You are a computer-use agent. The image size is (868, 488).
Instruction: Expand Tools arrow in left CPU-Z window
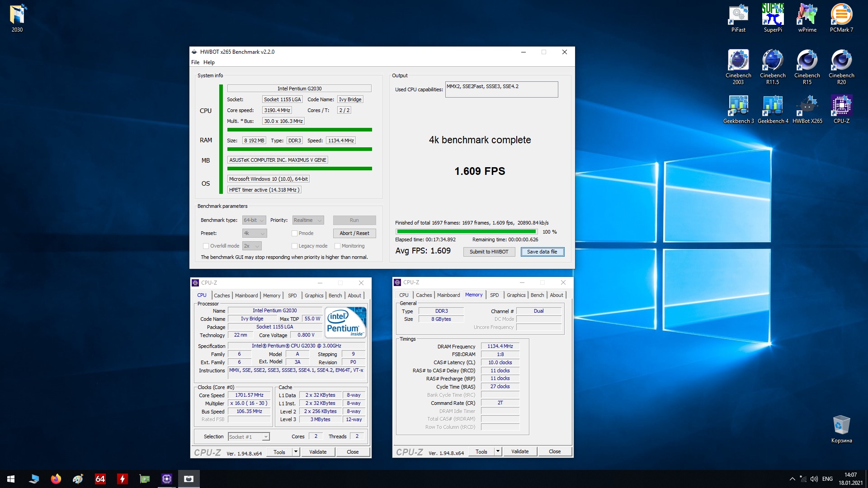point(296,452)
